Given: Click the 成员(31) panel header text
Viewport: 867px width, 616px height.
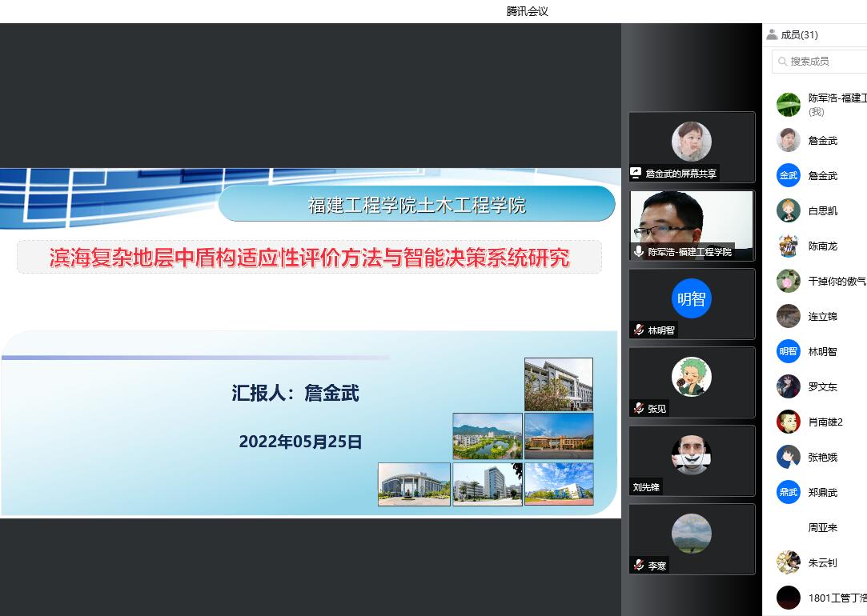Looking at the screenshot, I should pyautogui.click(x=799, y=35).
